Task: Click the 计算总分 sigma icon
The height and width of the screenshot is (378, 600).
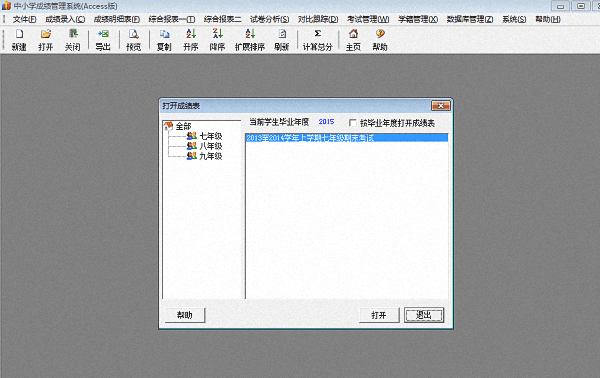Action: pyautogui.click(x=318, y=39)
